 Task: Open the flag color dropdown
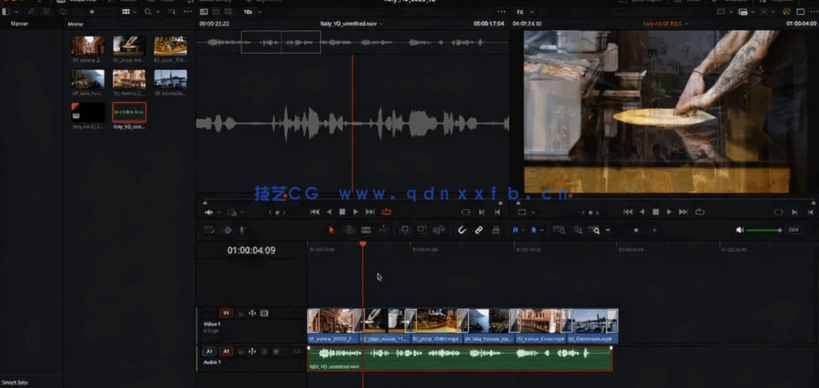coord(523,230)
